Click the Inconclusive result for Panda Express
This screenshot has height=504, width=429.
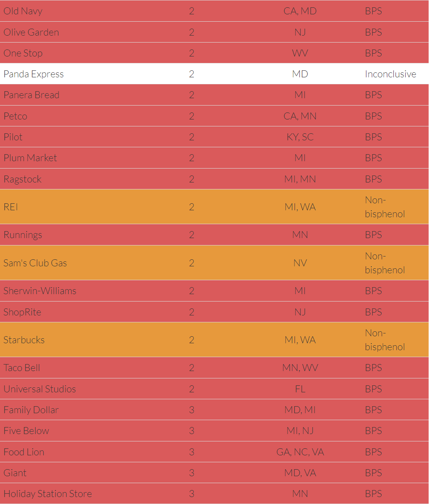tap(391, 74)
